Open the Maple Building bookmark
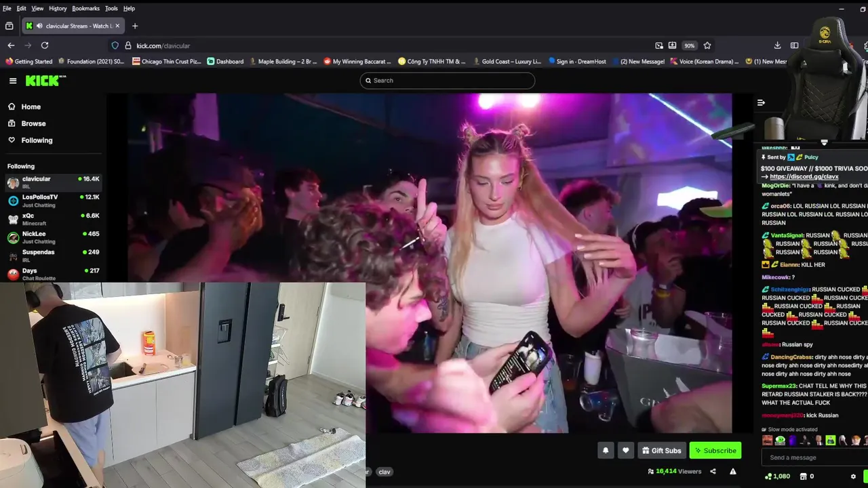 [283, 62]
